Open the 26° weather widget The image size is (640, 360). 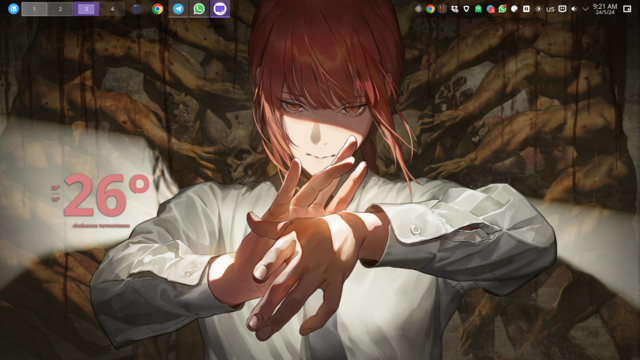[x=107, y=195]
